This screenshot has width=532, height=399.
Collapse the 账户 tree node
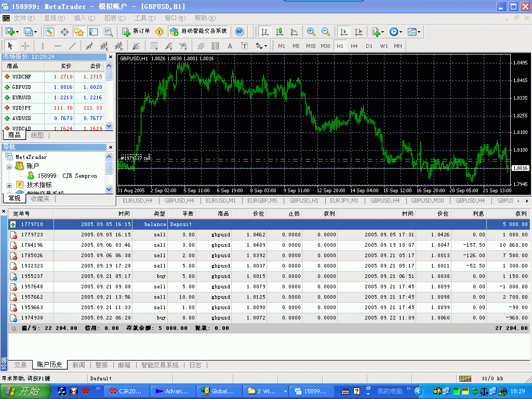click(x=9, y=166)
